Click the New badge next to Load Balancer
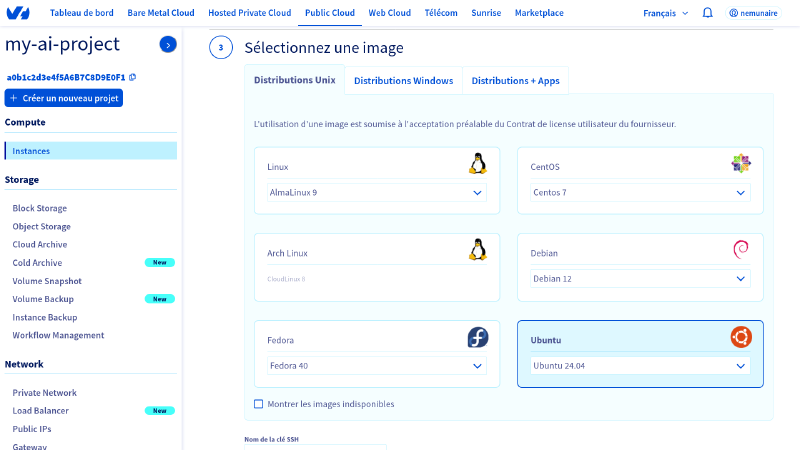Image resolution: width=800 pixels, height=450 pixels. [160, 411]
